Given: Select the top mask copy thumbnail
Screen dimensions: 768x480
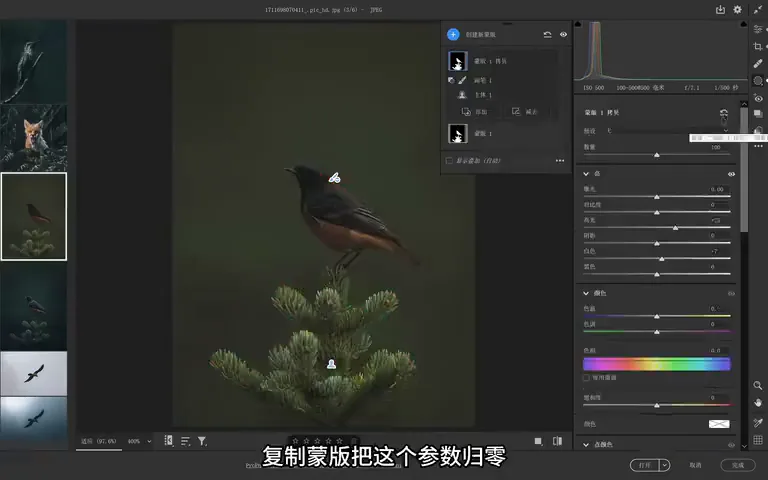Looking at the screenshot, I should point(458,61).
